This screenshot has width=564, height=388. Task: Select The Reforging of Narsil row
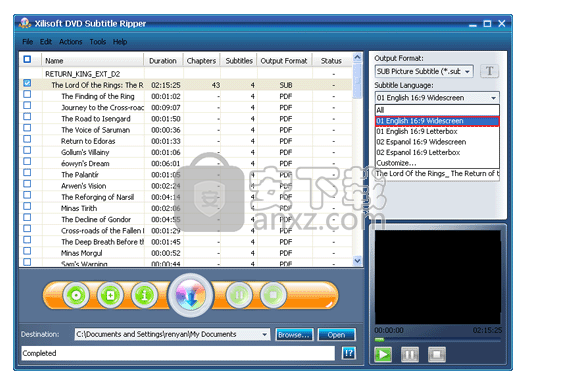pyautogui.click(x=186, y=197)
